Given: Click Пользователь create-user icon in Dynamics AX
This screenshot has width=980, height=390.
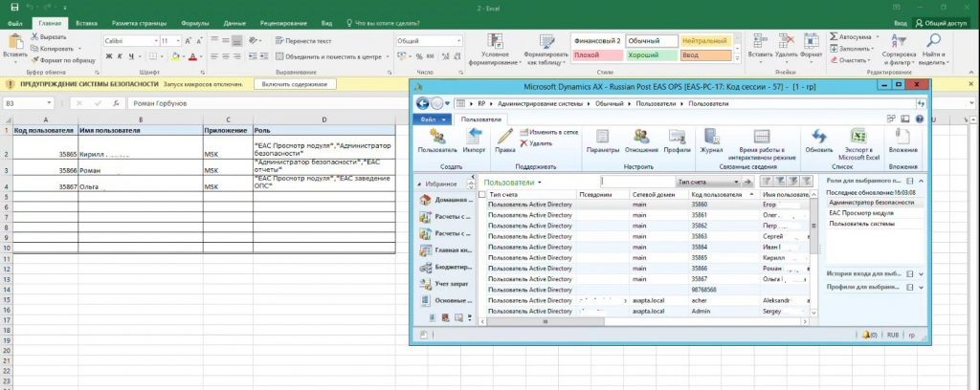Looking at the screenshot, I should click(437, 138).
